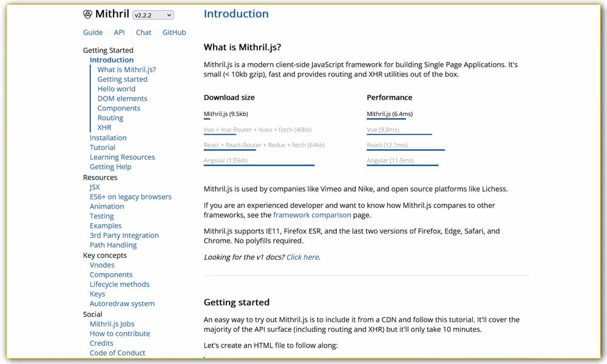Open the Tutorial sidebar link

pyautogui.click(x=102, y=147)
